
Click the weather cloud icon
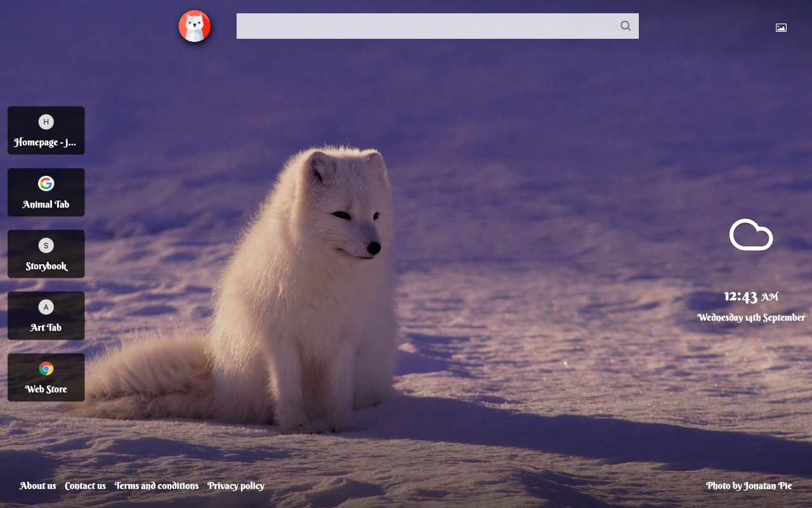click(751, 235)
